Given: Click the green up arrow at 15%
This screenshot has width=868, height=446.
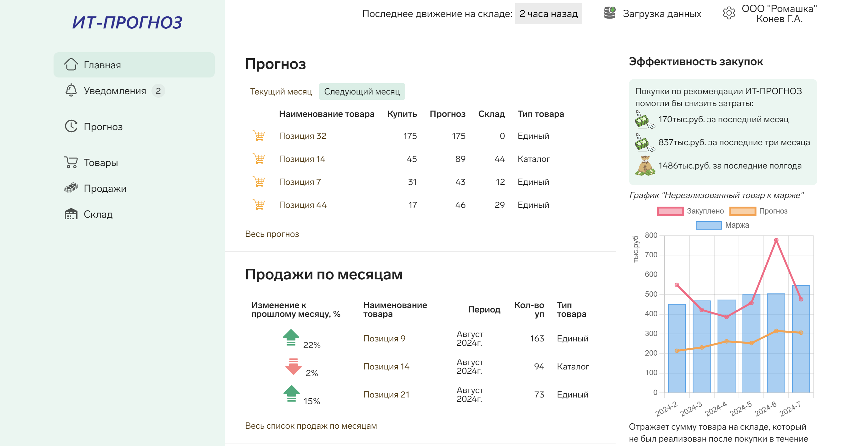Looking at the screenshot, I should click(291, 393).
